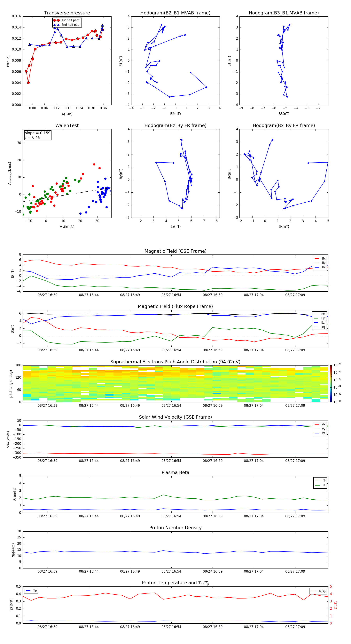Select the "Vz" legend entry
351x644 pixels.
(320, 433)
